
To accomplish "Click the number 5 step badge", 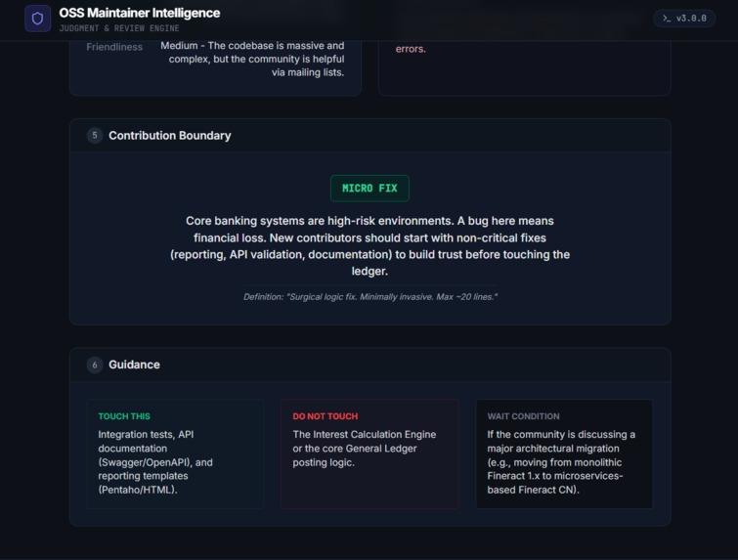I will (95, 136).
